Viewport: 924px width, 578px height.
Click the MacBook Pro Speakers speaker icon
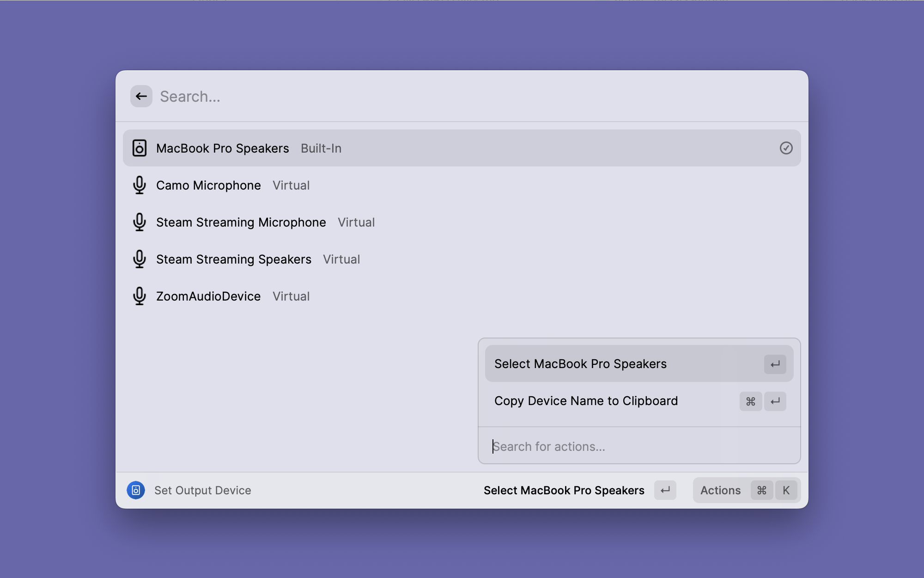click(139, 148)
